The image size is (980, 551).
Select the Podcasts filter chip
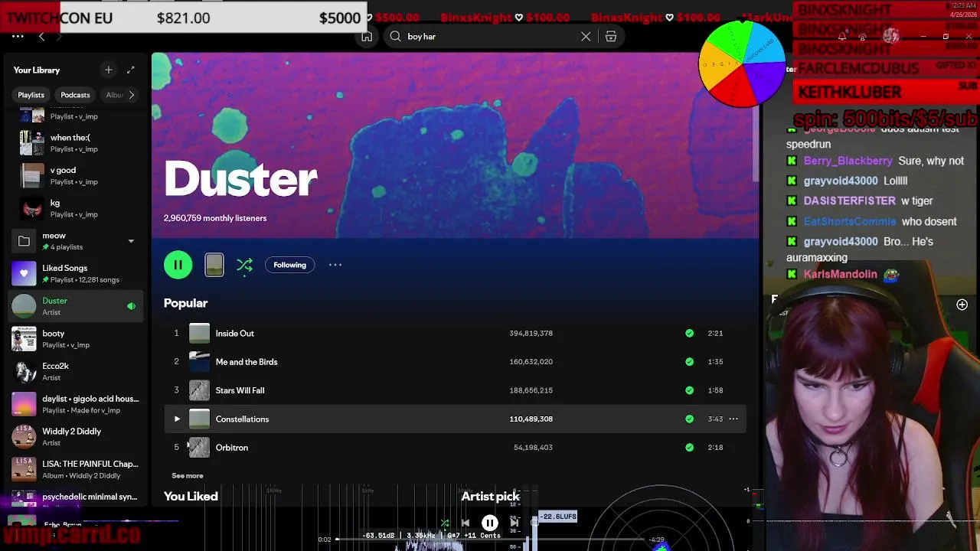click(x=75, y=95)
